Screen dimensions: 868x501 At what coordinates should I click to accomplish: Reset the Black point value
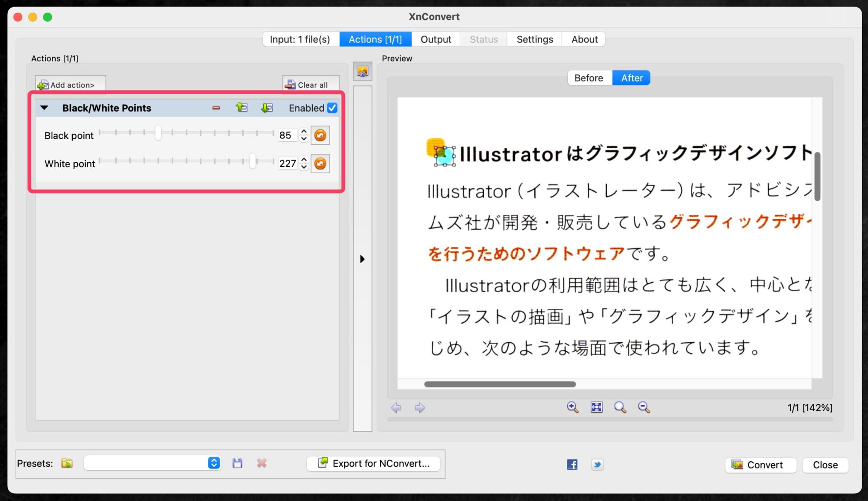pos(320,135)
